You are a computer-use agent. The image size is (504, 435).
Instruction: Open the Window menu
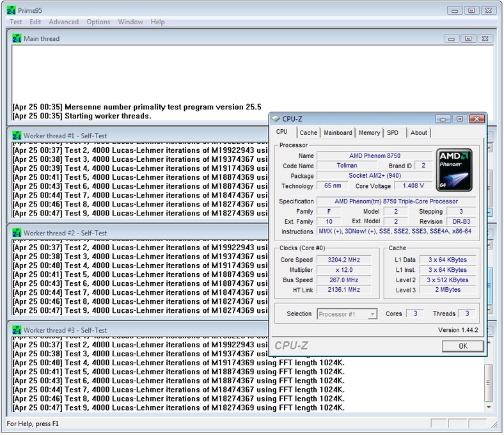point(130,22)
